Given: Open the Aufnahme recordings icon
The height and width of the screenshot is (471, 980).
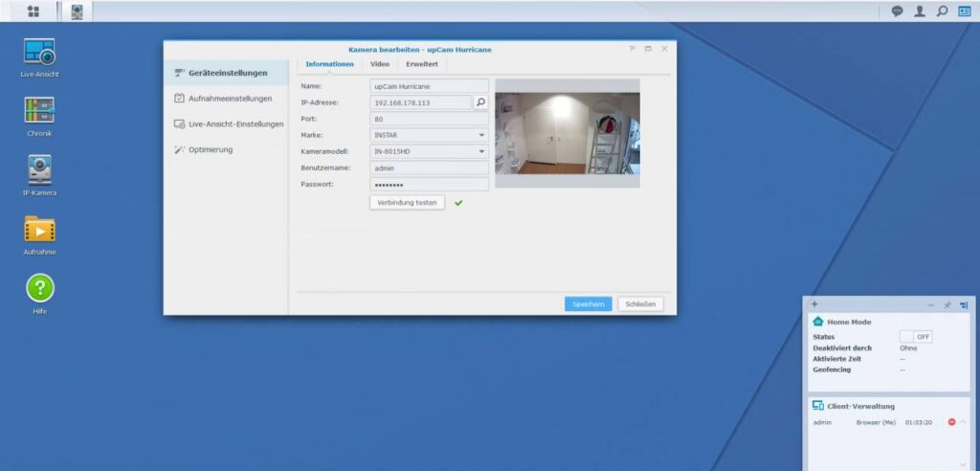Looking at the screenshot, I should pyautogui.click(x=39, y=230).
